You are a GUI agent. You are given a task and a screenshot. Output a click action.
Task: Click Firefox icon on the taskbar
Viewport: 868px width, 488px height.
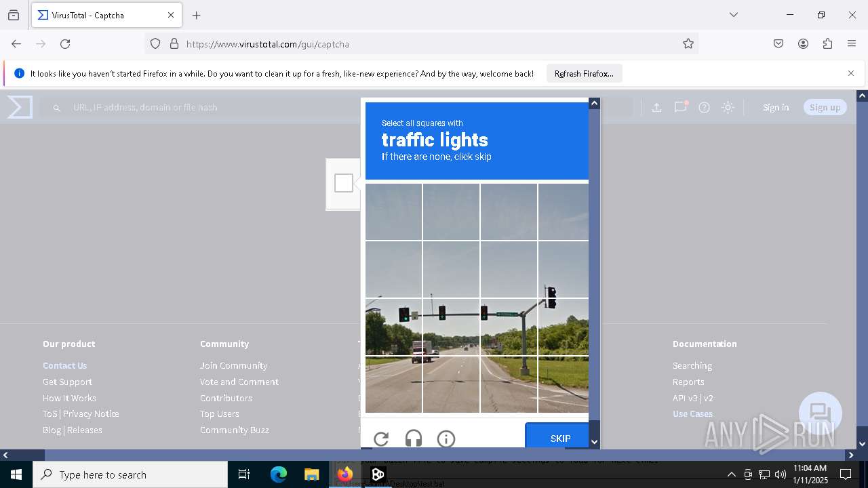coord(345,474)
